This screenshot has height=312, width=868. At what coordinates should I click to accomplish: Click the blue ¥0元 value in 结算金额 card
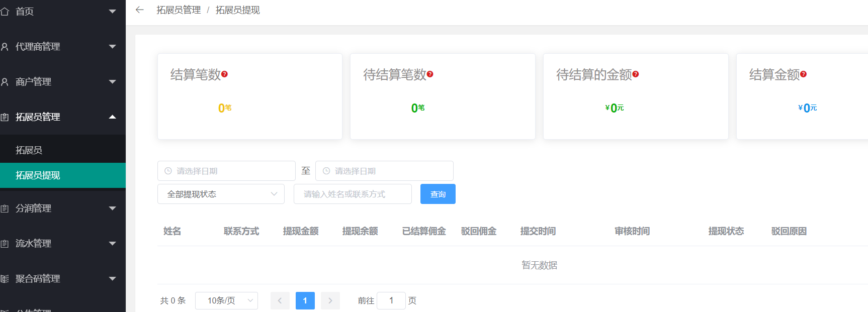tap(808, 108)
